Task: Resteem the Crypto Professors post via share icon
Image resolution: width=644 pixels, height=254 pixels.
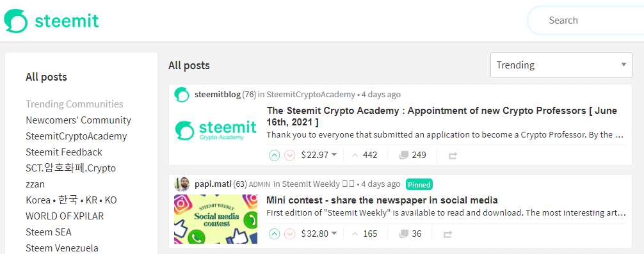Action: [x=453, y=155]
